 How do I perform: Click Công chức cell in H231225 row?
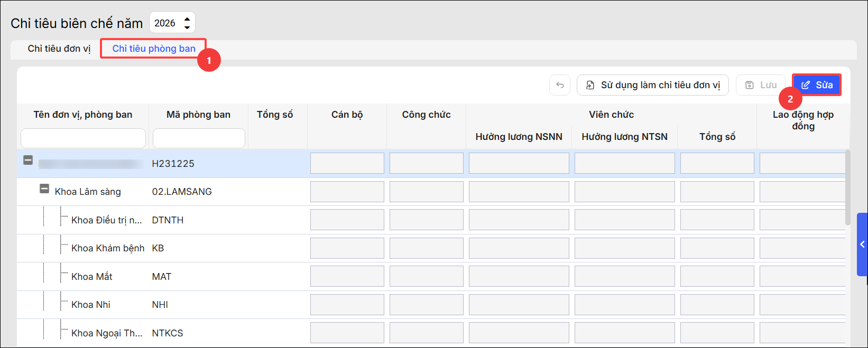point(427,163)
